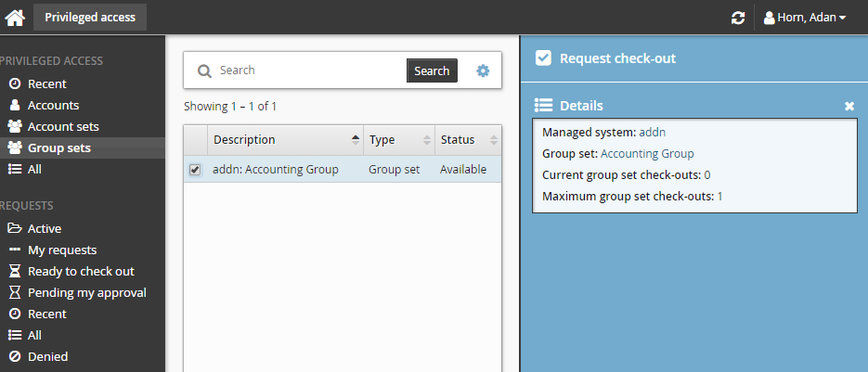Screen dimensions: 868x372
Task: Close the Details panel with X
Action: click(849, 107)
